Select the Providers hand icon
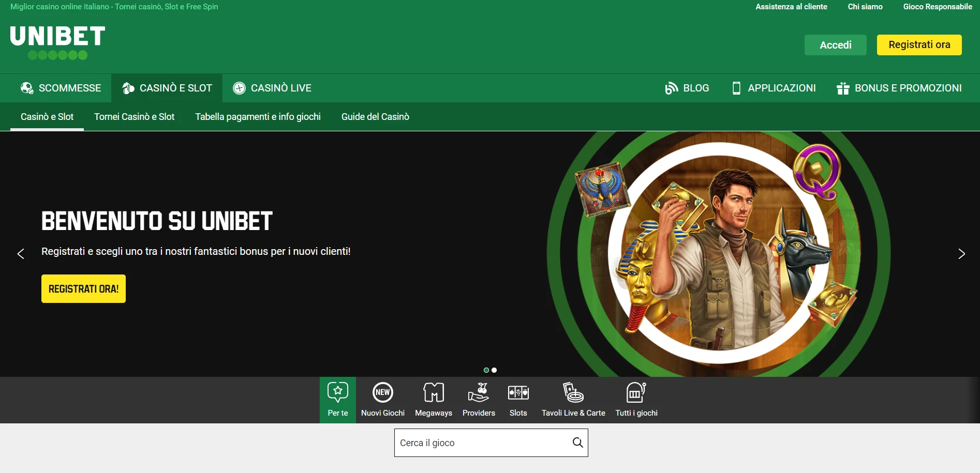The width and height of the screenshot is (980, 473). click(479, 392)
